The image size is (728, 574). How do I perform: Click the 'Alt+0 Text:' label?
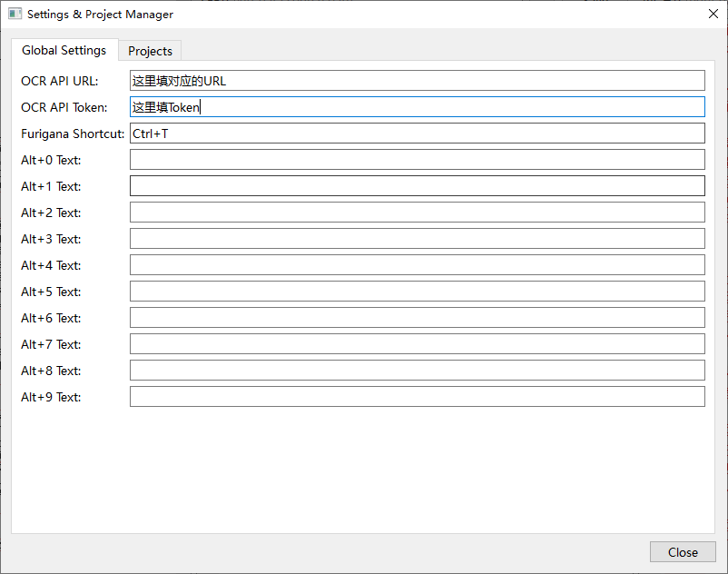tap(51, 160)
